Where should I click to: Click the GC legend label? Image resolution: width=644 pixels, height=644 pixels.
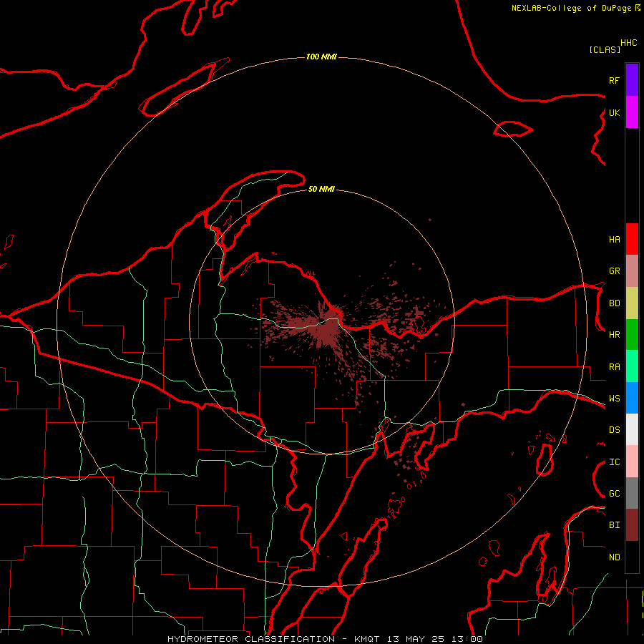(614, 493)
